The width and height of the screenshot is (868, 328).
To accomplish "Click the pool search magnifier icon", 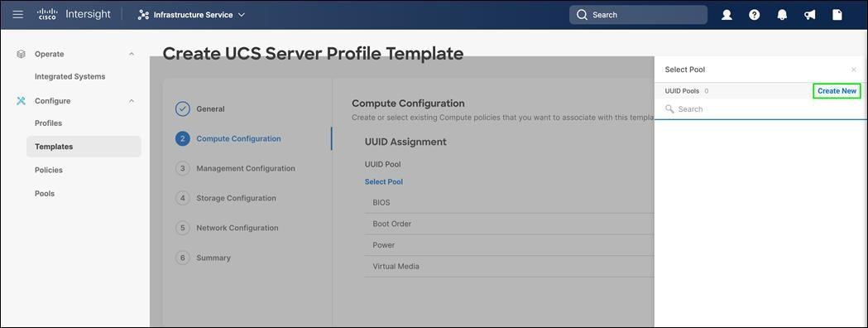I will click(669, 109).
